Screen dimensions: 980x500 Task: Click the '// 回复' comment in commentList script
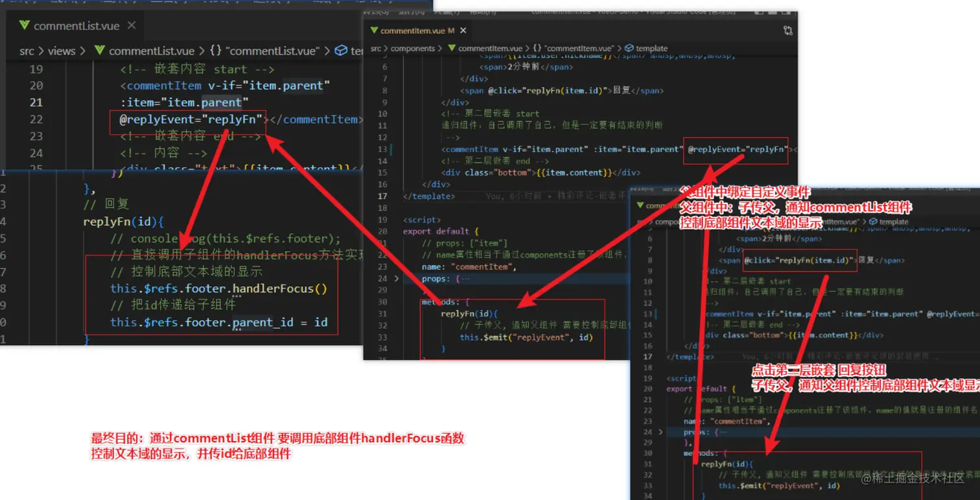106,204
